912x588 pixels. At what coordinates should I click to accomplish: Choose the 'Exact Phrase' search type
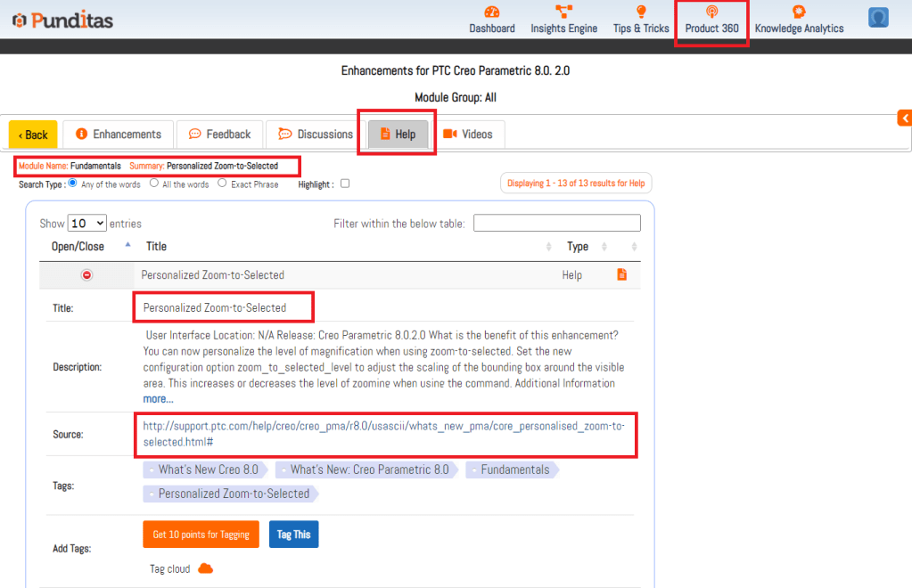pos(223,184)
